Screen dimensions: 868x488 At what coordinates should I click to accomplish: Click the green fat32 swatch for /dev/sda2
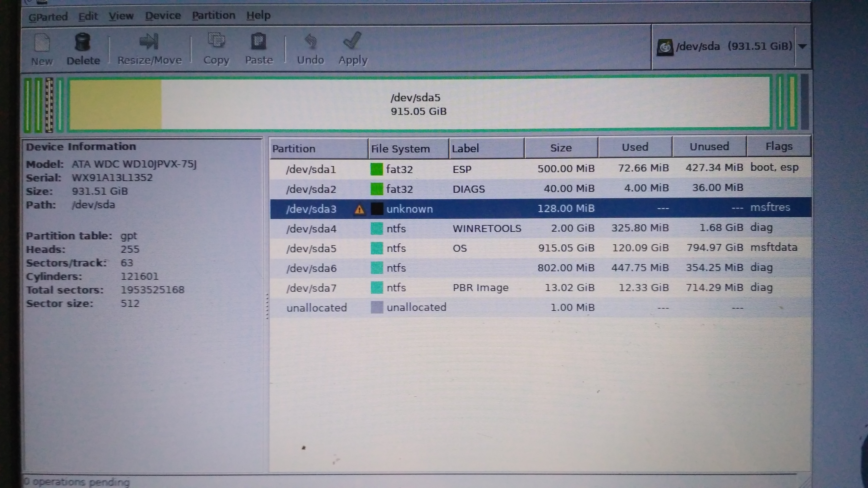(x=376, y=189)
